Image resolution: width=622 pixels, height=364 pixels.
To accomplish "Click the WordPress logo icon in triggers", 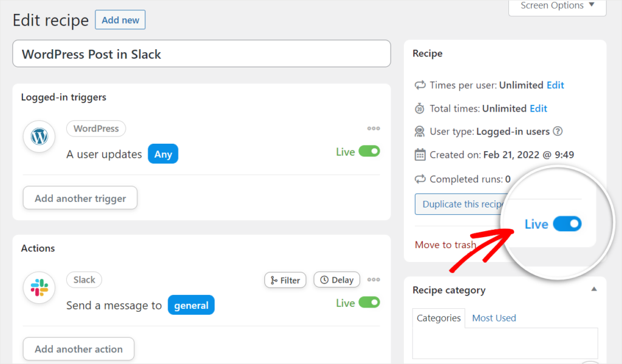I will 39,136.
